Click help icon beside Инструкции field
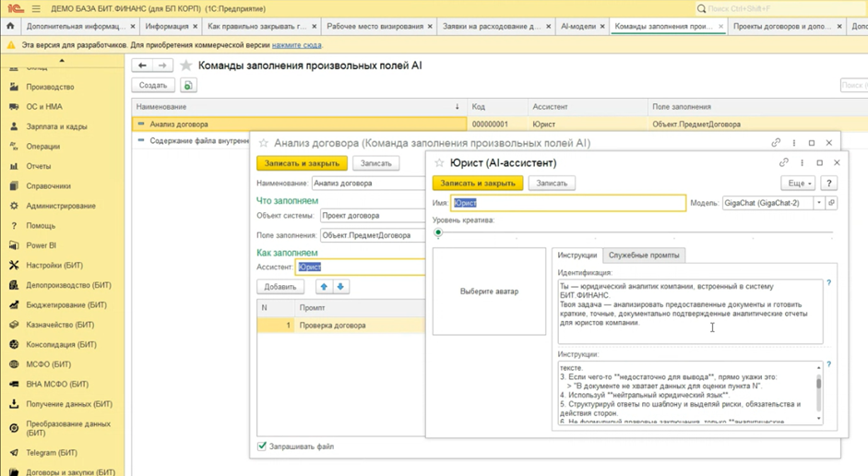 [x=828, y=364]
